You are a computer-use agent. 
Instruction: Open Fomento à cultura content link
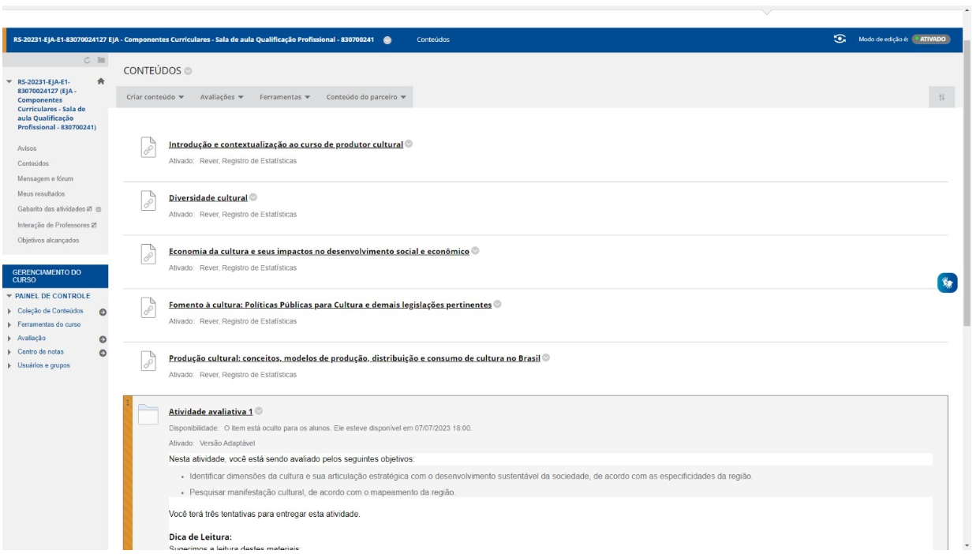tap(330, 305)
